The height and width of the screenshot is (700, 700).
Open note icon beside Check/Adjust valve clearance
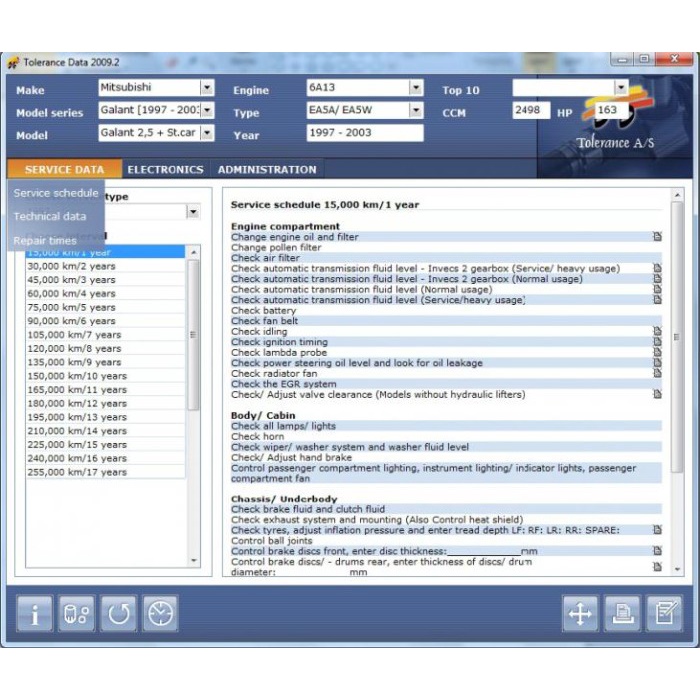click(657, 394)
